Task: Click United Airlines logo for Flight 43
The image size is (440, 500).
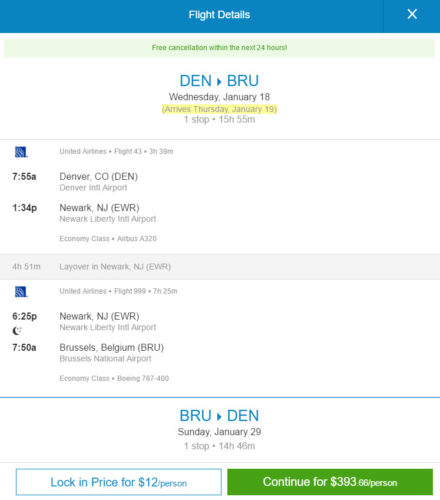Action: point(21,152)
